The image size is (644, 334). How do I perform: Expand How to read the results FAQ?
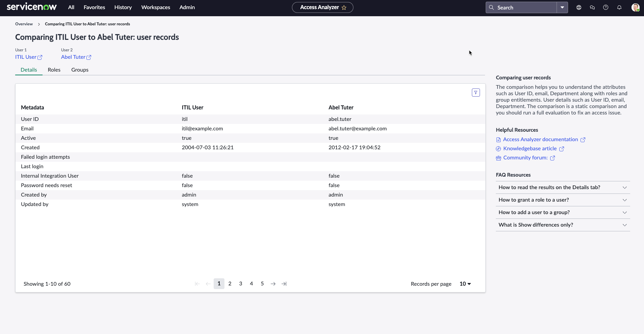coord(563,187)
